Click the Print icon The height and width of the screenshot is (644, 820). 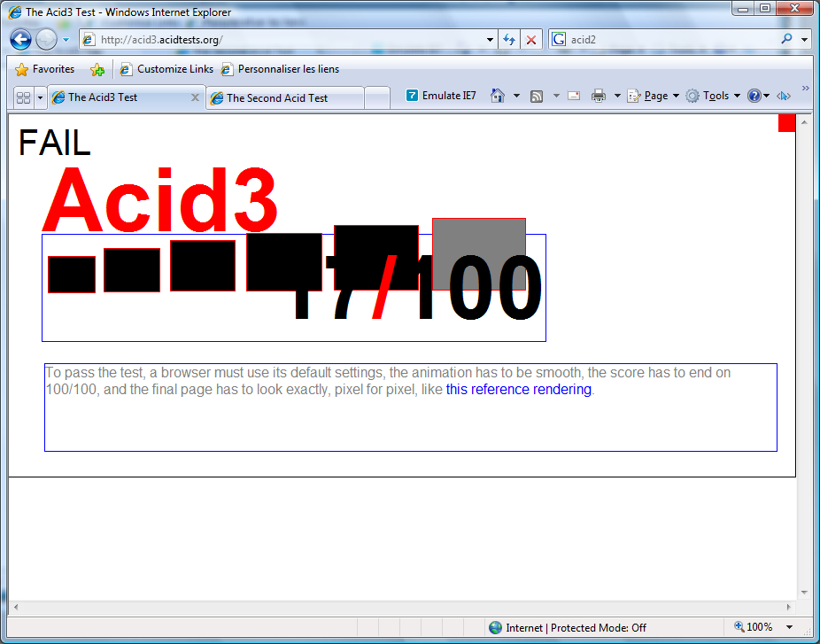pos(599,96)
